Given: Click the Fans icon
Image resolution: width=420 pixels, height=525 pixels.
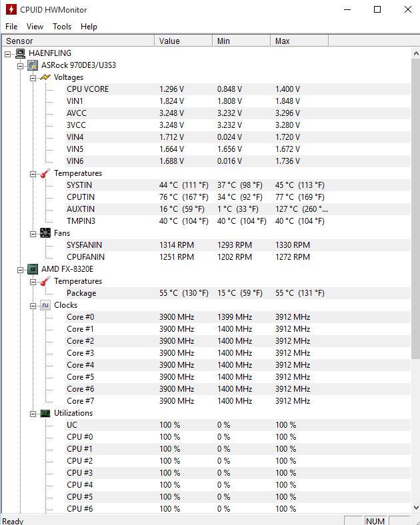Looking at the screenshot, I should click(x=45, y=233).
